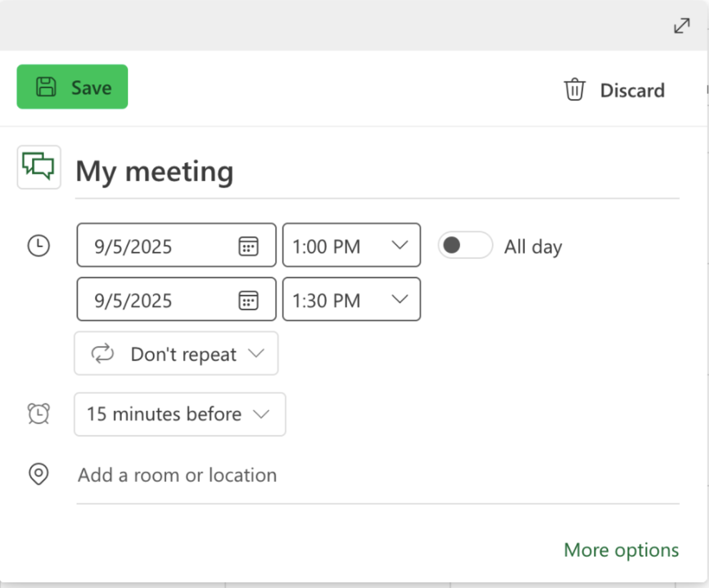Viewport: 709px width, 588px height.
Task: Open calendar picker for end date
Action: [248, 300]
